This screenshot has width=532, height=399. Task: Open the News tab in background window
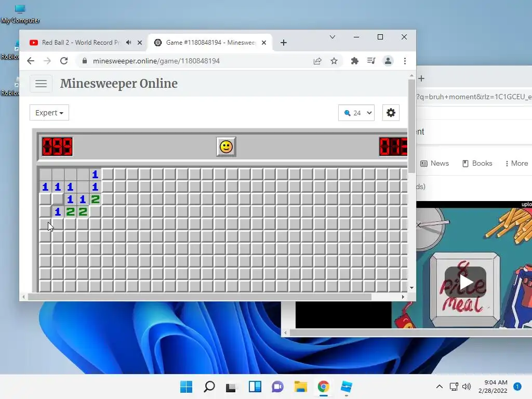pos(435,163)
